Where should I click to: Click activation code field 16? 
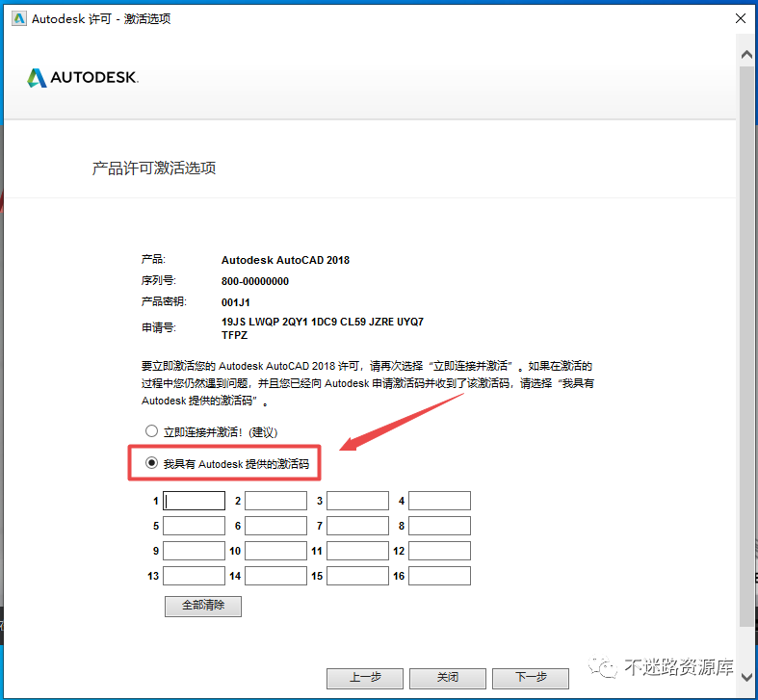coord(439,576)
